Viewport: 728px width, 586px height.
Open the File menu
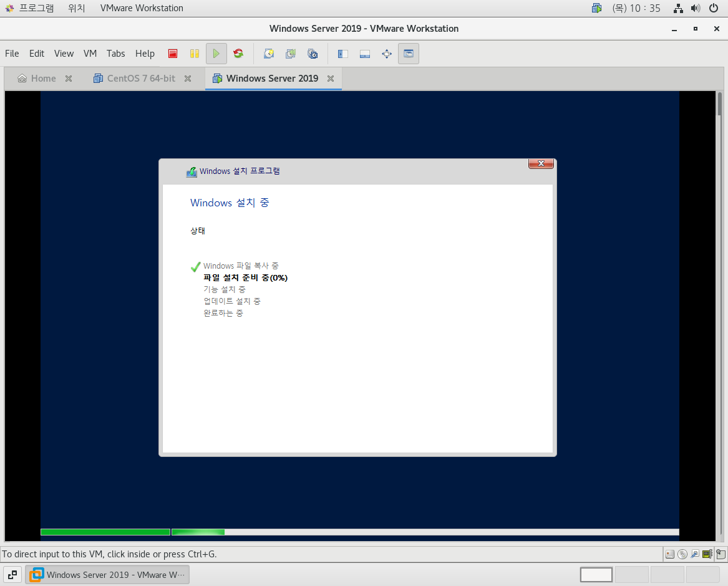tap(12, 54)
